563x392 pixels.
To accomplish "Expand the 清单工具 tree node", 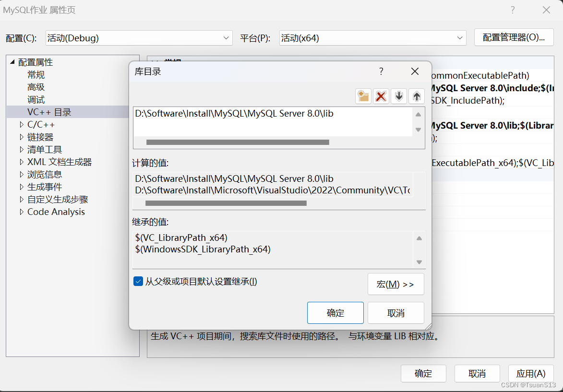I will pyautogui.click(x=22, y=149).
